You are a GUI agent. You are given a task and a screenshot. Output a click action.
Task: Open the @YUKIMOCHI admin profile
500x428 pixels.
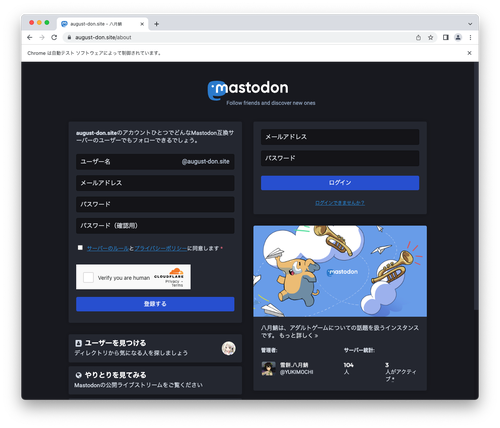pyautogui.click(x=296, y=372)
